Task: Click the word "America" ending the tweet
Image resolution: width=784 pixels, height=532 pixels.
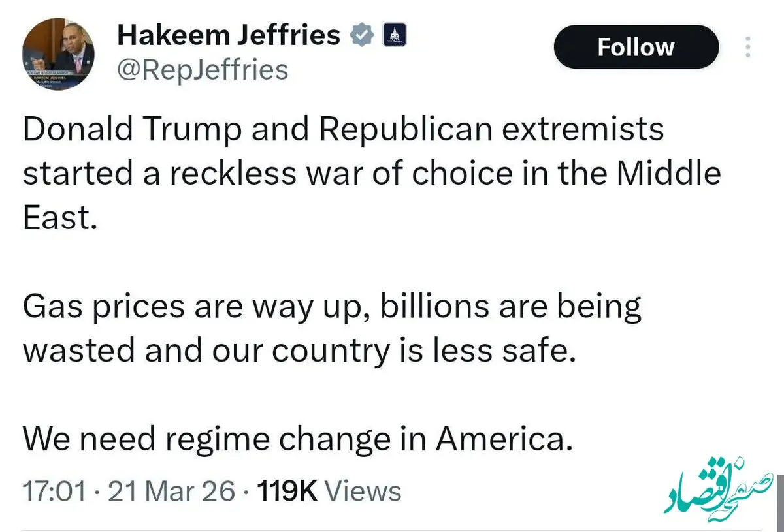Action: coord(500,439)
